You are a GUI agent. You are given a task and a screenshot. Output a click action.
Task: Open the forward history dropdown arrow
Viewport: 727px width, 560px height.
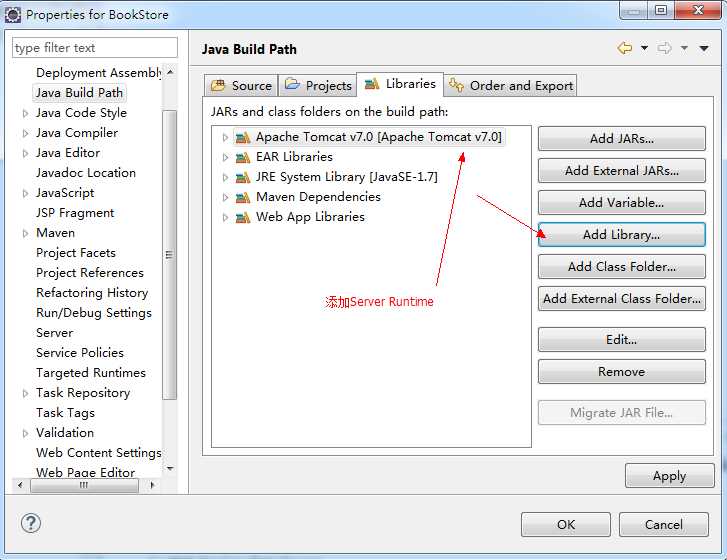click(x=684, y=48)
